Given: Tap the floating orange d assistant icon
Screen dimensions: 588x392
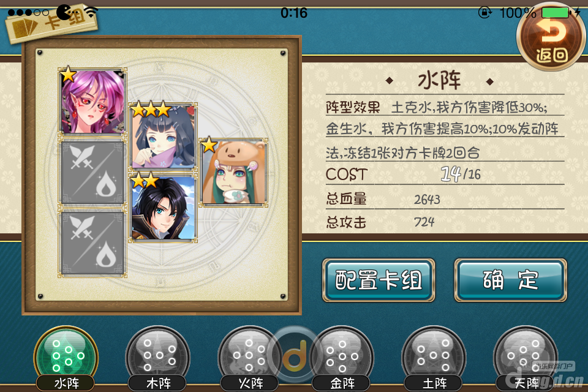Looking at the screenshot, I should click(295, 355).
